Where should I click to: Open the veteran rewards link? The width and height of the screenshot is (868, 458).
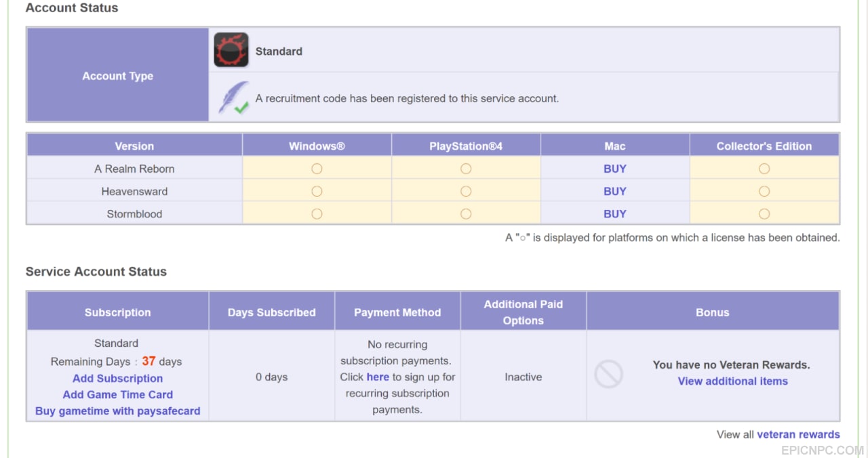pos(798,434)
